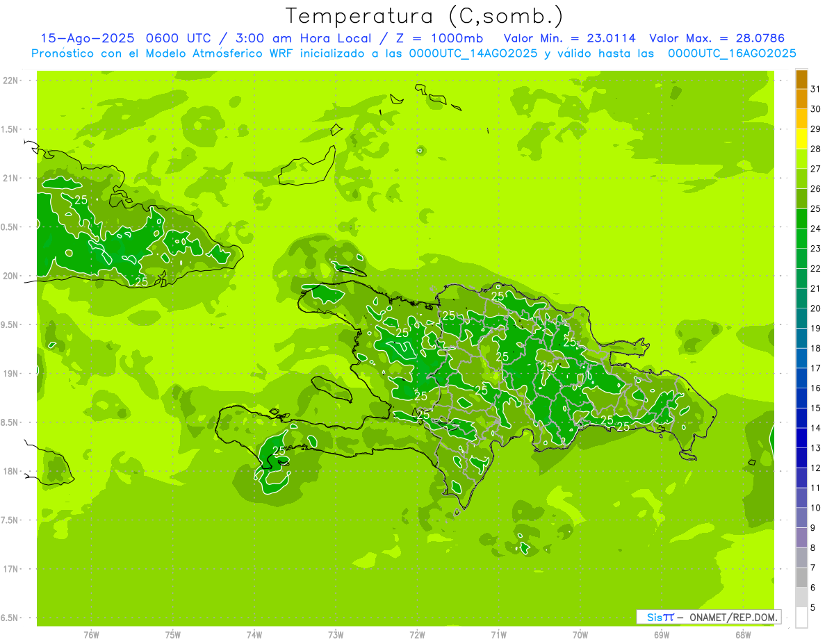
Task: Click the colorbar value "14"
Action: pyautogui.click(x=815, y=428)
